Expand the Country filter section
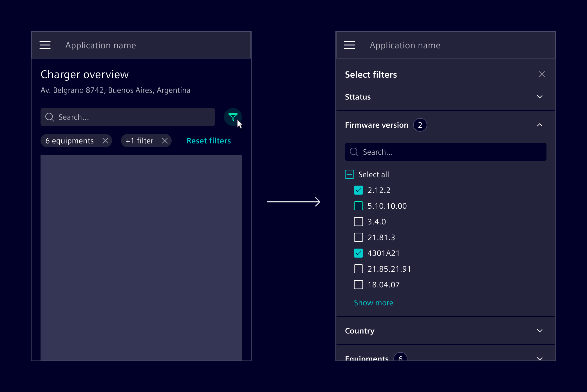Screen dimensions: 587x392 [540, 331]
